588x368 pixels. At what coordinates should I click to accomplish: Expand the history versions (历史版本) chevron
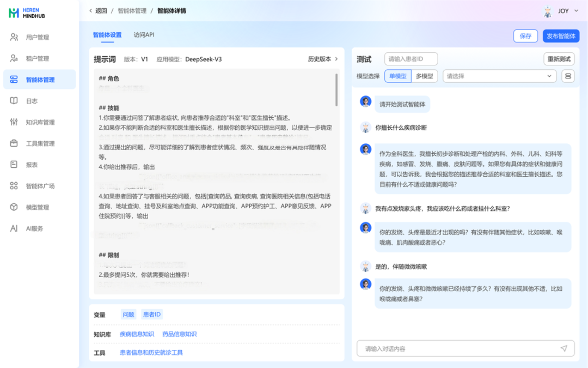coord(336,59)
